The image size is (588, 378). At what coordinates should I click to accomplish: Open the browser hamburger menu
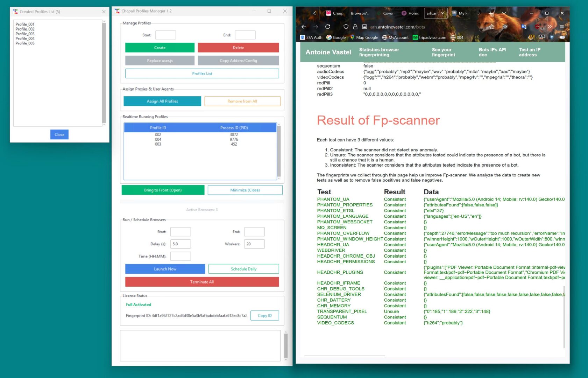point(561,27)
